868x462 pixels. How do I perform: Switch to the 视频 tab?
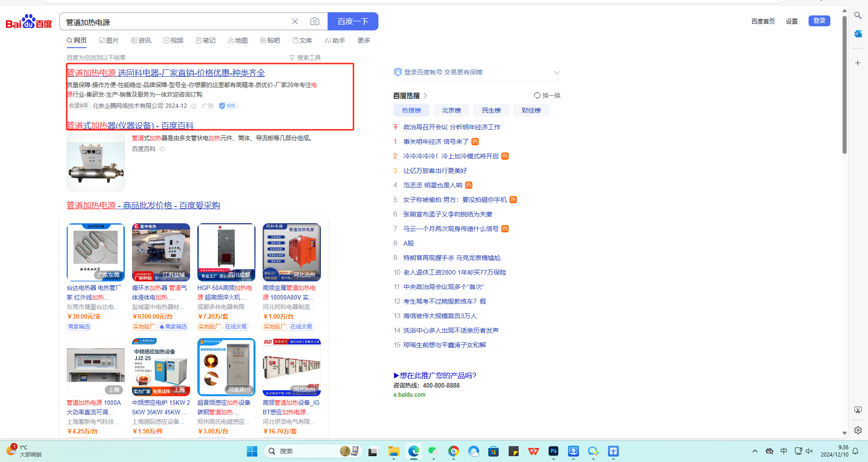pyautogui.click(x=173, y=40)
